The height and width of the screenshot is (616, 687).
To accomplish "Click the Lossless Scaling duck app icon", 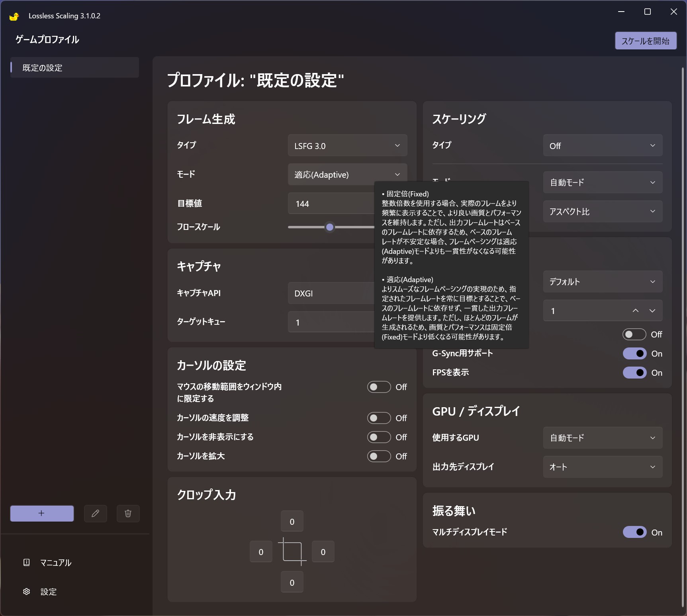I will [14, 16].
